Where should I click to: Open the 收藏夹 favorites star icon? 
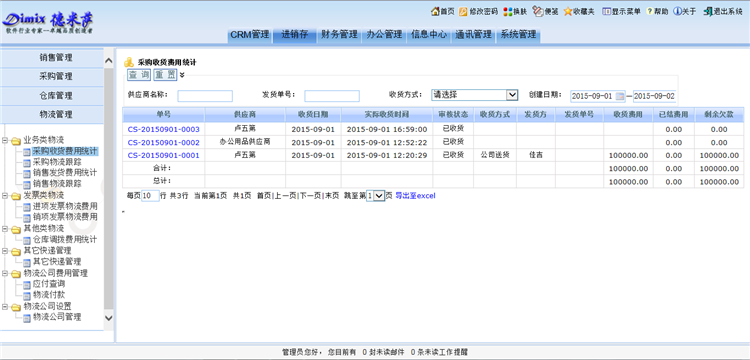pos(568,11)
